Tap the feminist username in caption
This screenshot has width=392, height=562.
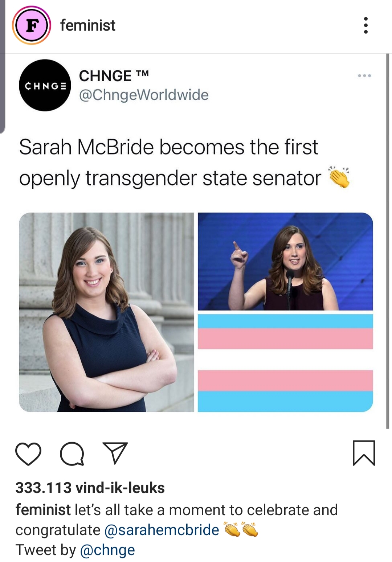pyautogui.click(x=43, y=510)
